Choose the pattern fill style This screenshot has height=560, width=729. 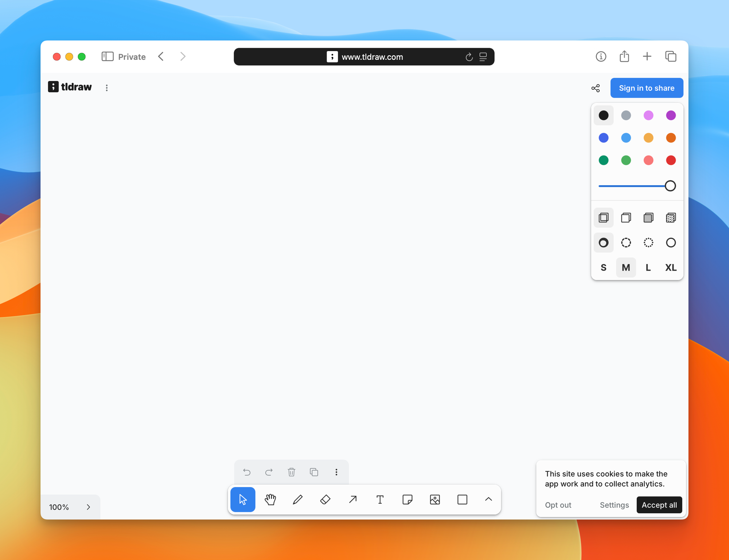coord(671,218)
